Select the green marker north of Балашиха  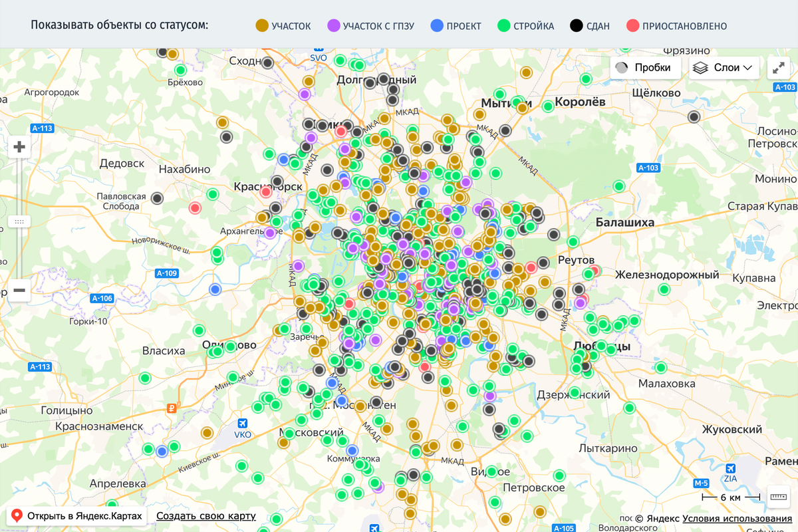(x=618, y=186)
